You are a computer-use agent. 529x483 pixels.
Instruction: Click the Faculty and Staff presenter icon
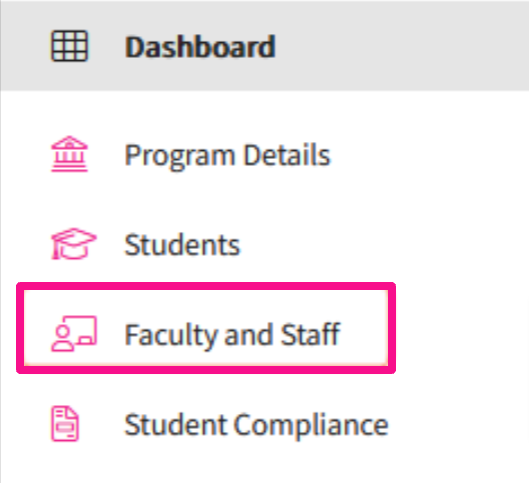tap(74, 334)
